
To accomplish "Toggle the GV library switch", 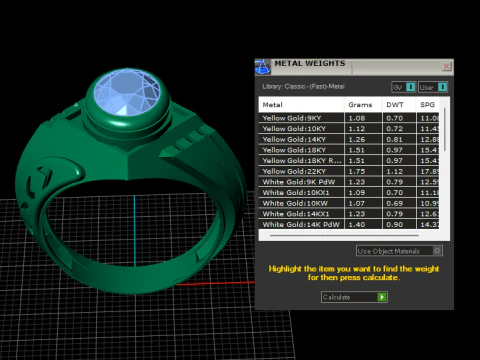I will [x=403, y=87].
